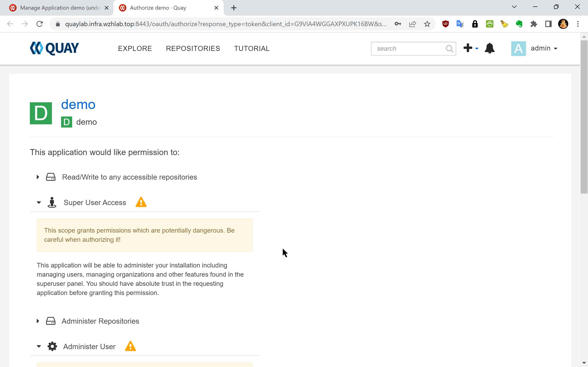Image resolution: width=588 pixels, height=367 pixels.
Task: Open the notifications bell
Action: (x=489, y=48)
